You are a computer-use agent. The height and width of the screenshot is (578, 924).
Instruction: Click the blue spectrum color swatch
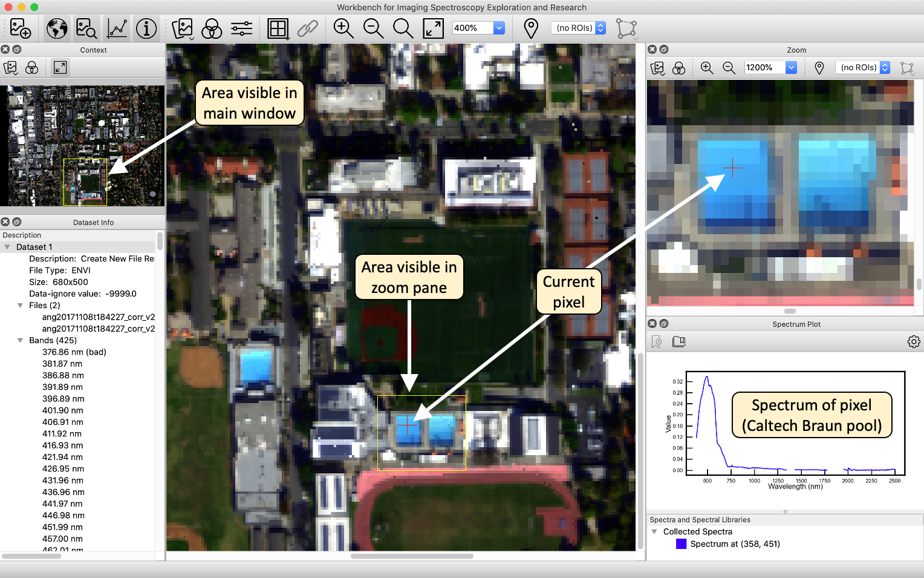point(681,544)
